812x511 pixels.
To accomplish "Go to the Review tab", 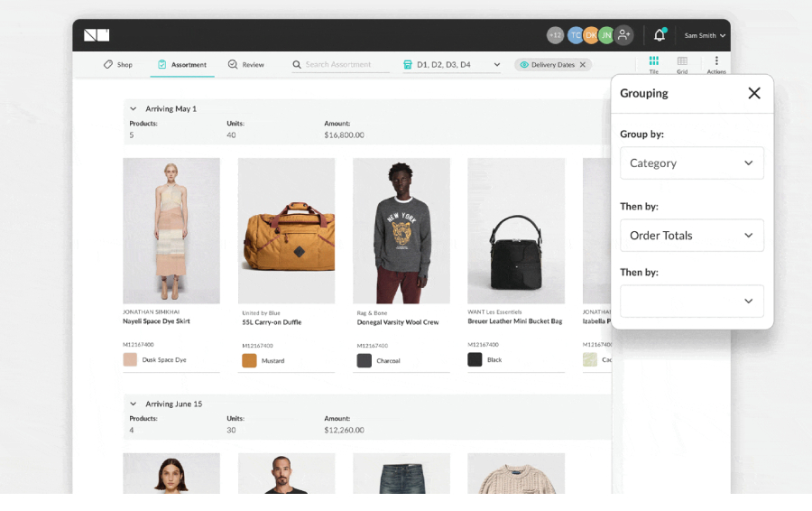I will (x=246, y=65).
